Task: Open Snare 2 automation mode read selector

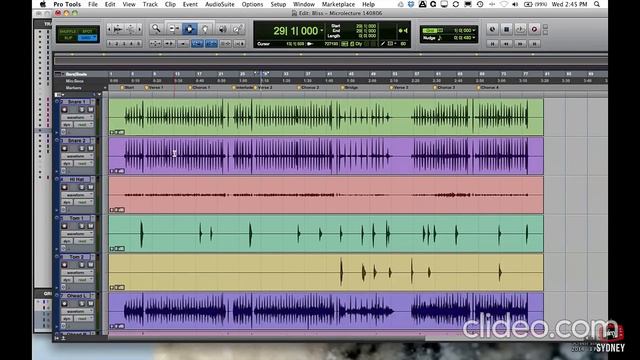Action: coord(84,163)
